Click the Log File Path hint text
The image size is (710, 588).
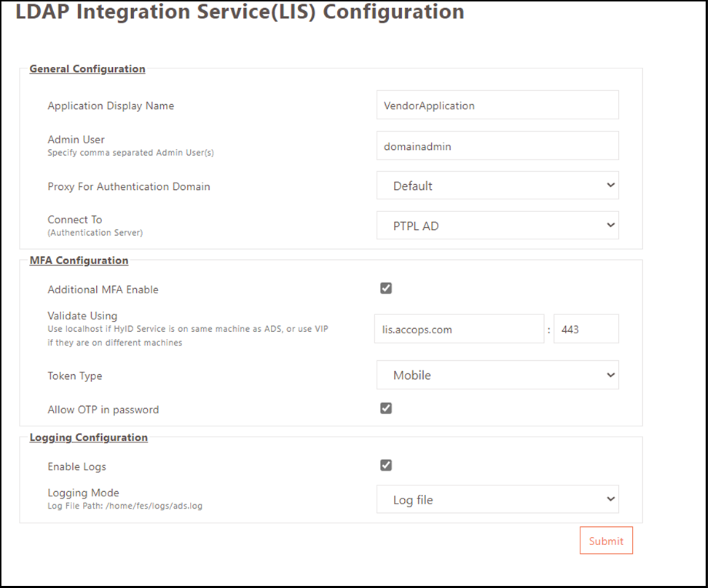tap(125, 506)
